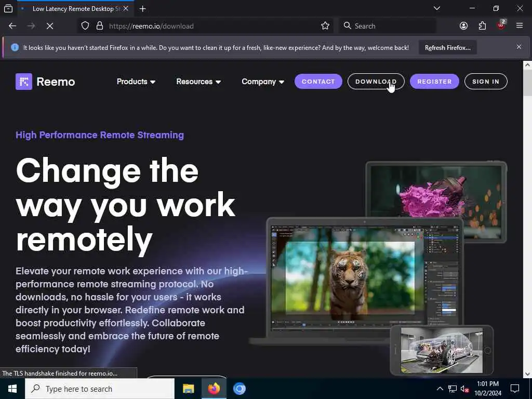Image resolution: width=532 pixels, height=399 pixels.
Task: Click the scrollbar up arrow
Action: [x=528, y=65]
